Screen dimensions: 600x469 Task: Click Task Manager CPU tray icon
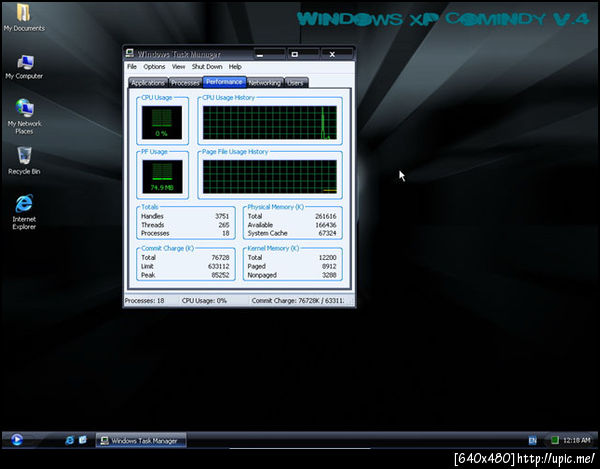pyautogui.click(x=554, y=440)
